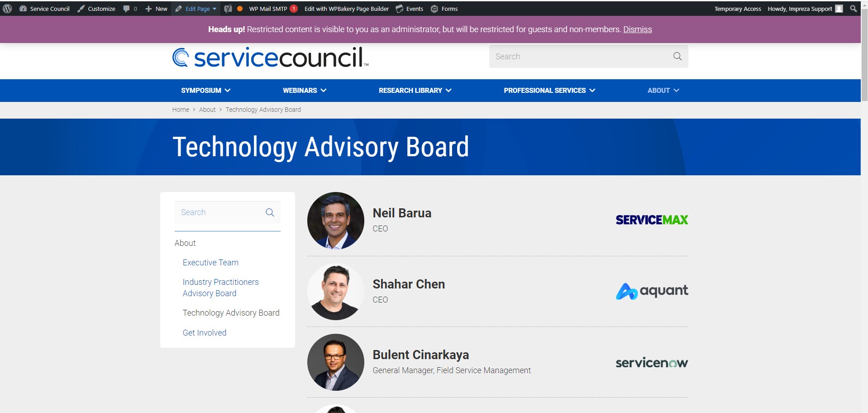Image resolution: width=868 pixels, height=413 pixels.
Task: Click the Events ticket icon
Action: tap(399, 8)
